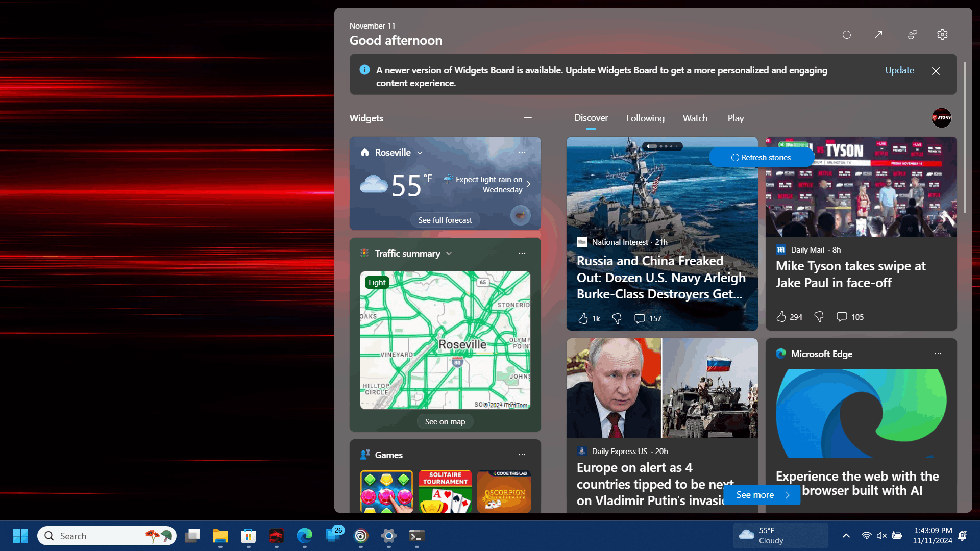Open the MSI profile avatar
980x551 pixels.
pos(941,118)
